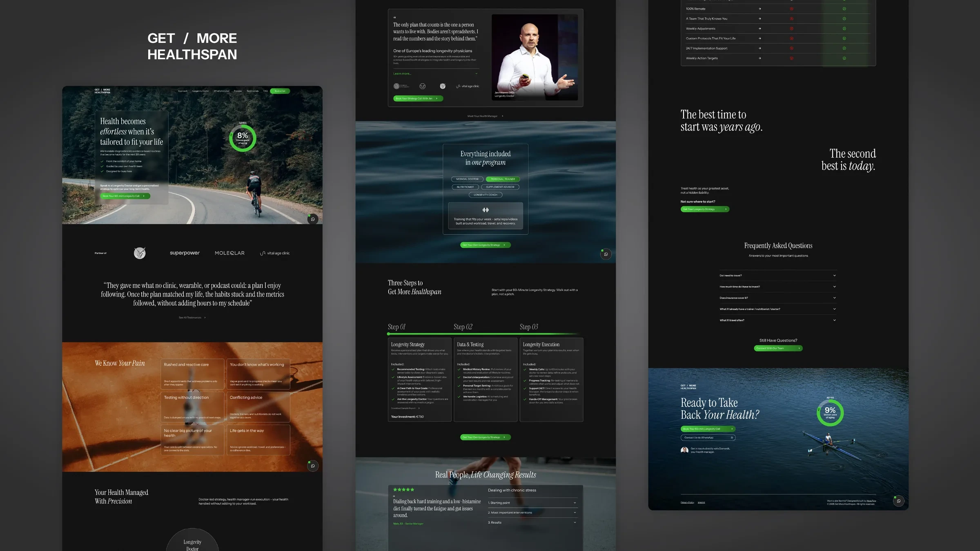
Task: Click green check in Weekly Action Targets row
Action: coord(844,58)
